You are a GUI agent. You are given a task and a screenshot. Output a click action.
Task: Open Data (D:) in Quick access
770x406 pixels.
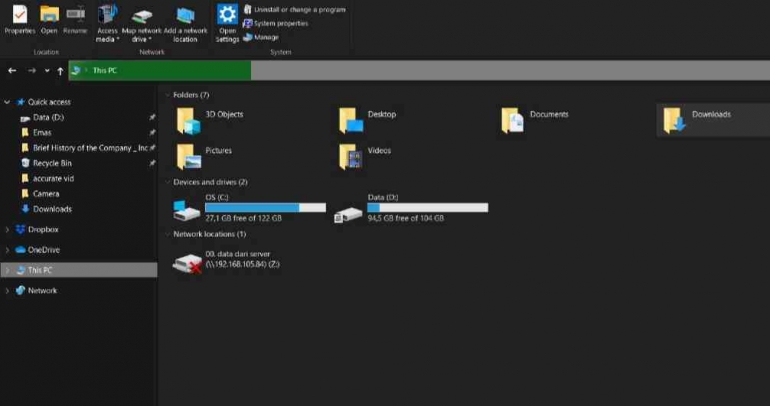48,117
